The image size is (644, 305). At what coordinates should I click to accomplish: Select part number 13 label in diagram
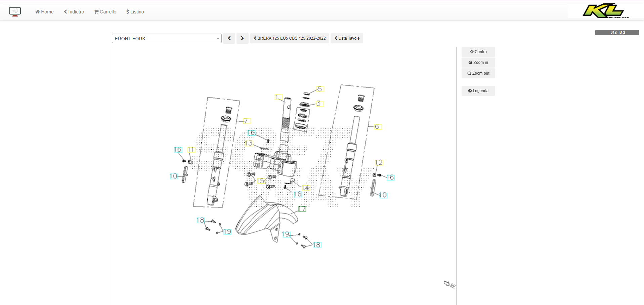coord(249,143)
